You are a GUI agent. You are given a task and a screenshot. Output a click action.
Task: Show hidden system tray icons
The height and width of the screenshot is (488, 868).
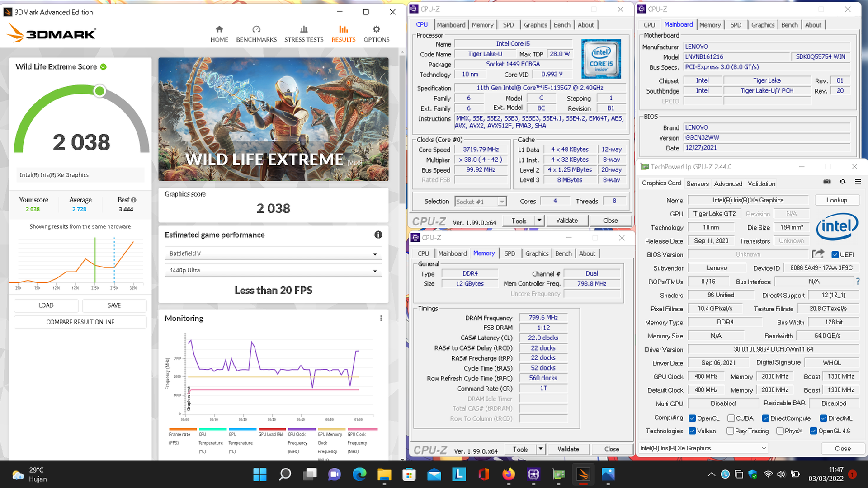tap(711, 474)
